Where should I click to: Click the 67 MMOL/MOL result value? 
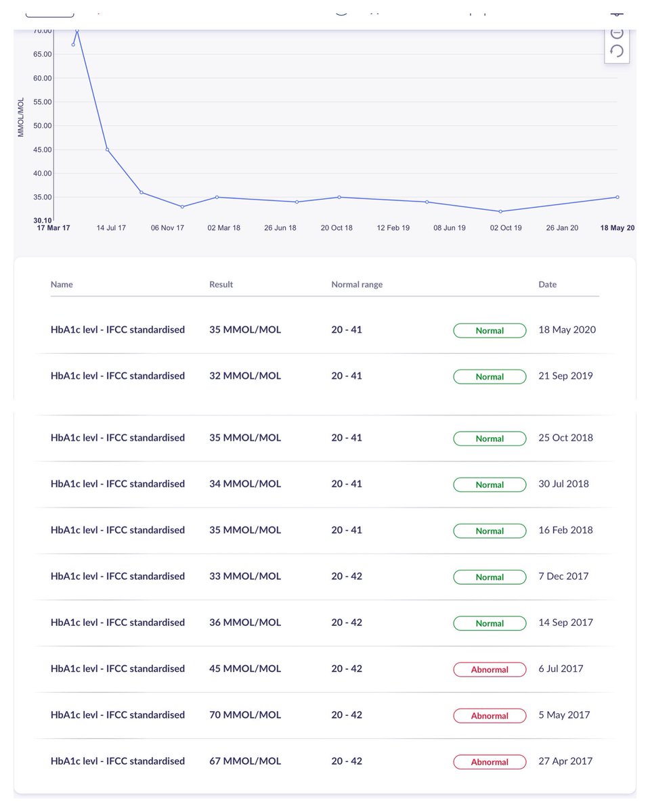click(245, 761)
